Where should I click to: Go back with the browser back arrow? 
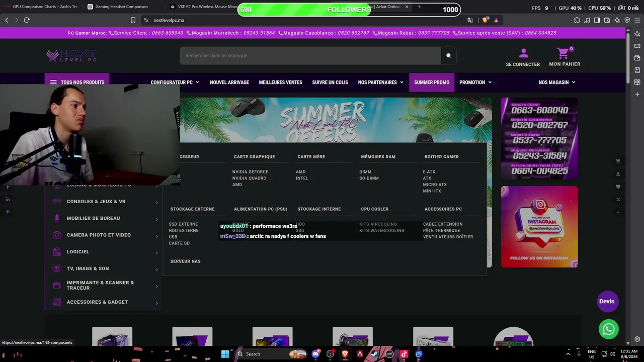pyautogui.click(x=7, y=20)
